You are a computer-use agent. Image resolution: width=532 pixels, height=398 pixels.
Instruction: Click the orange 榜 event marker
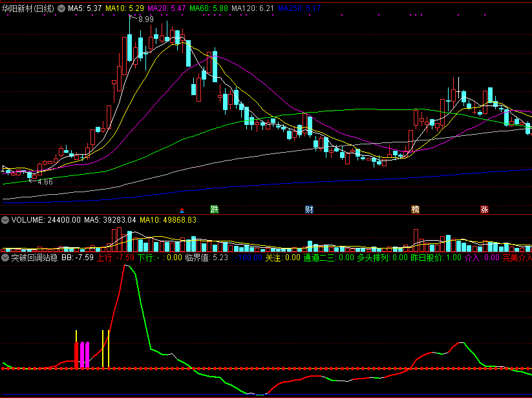tap(415, 209)
